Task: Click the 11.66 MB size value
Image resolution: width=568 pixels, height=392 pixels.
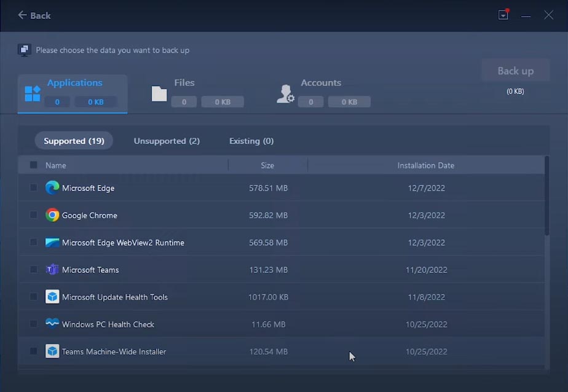Action: (x=269, y=324)
